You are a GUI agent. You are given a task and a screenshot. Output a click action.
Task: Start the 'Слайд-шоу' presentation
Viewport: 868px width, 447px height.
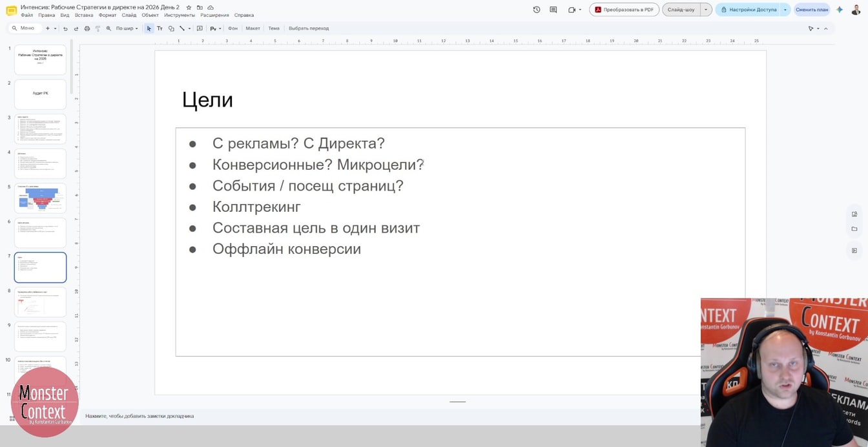(x=681, y=10)
